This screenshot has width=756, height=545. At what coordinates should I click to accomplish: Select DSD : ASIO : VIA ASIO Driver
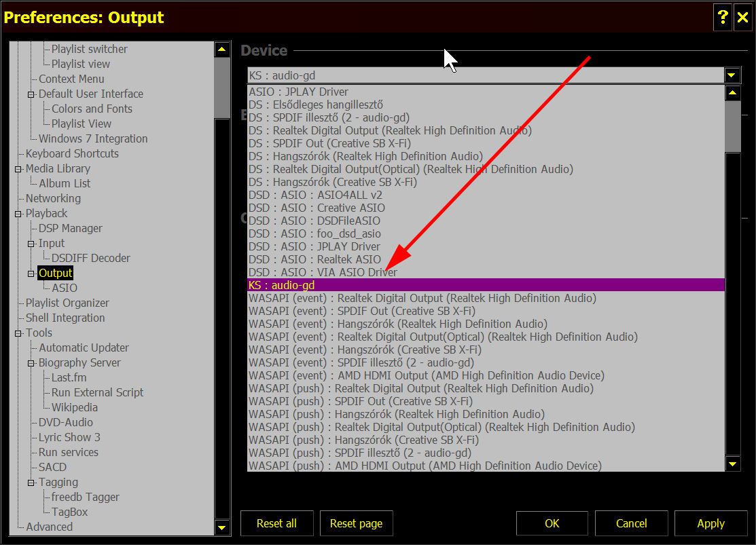coord(486,273)
